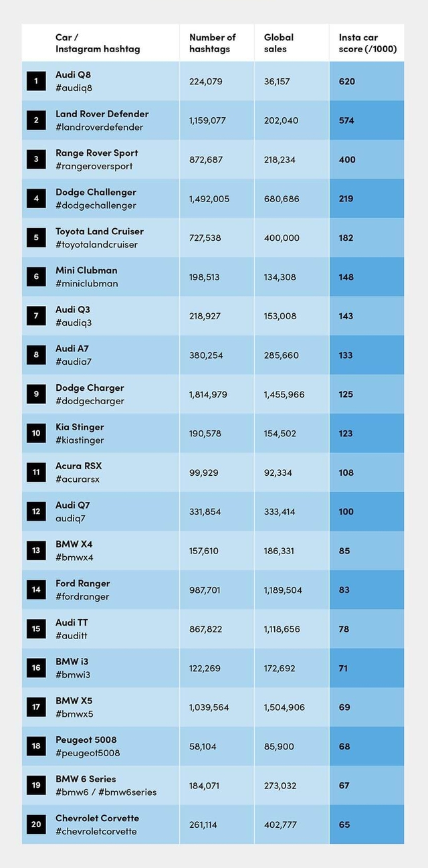The height and width of the screenshot is (868, 428).
Task: Click the Car / Instagram hashtag header
Action: point(98,43)
